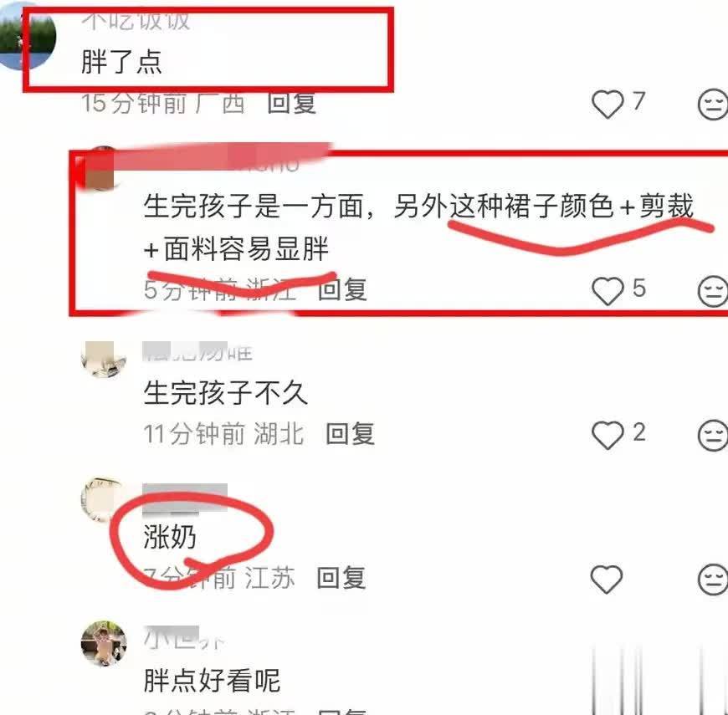The height and width of the screenshot is (715, 728).
Task: Reply to the 11分钟前 湖北 comment
Action: [350, 434]
